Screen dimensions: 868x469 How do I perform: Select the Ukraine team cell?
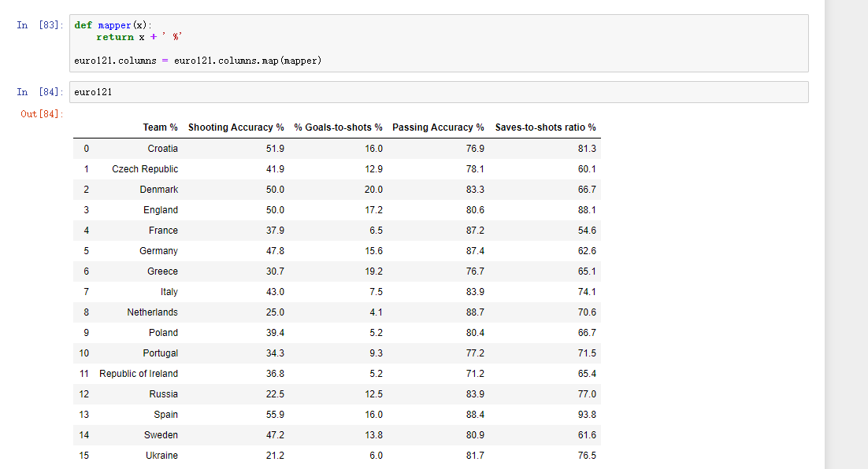(161, 456)
